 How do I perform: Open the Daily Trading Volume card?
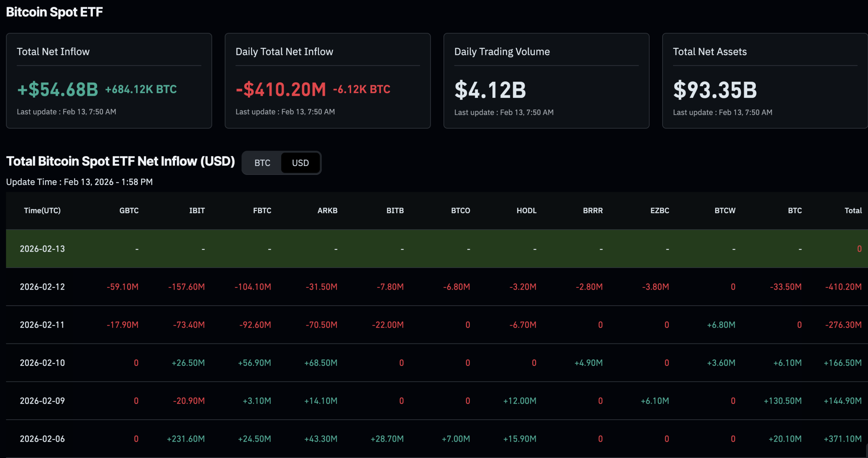(x=546, y=81)
